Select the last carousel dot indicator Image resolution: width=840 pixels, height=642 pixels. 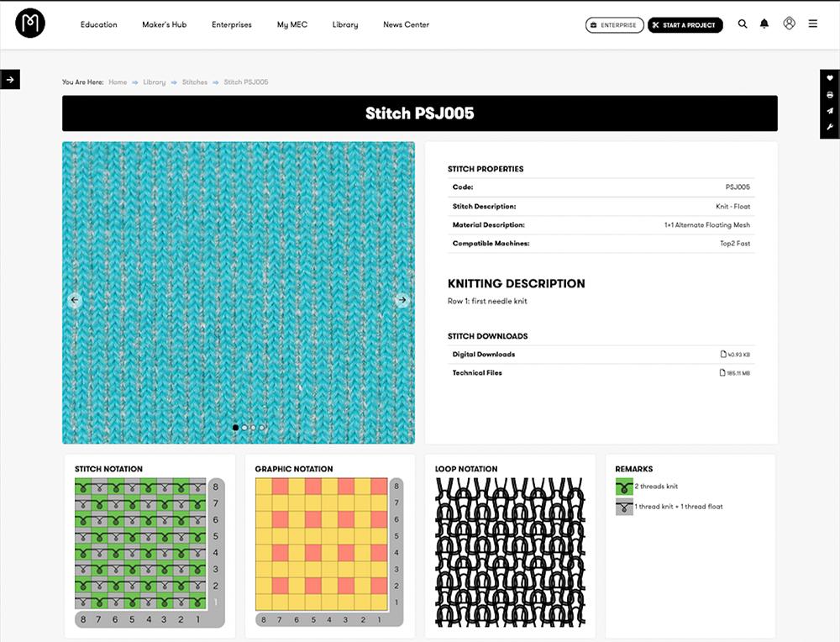tap(262, 428)
